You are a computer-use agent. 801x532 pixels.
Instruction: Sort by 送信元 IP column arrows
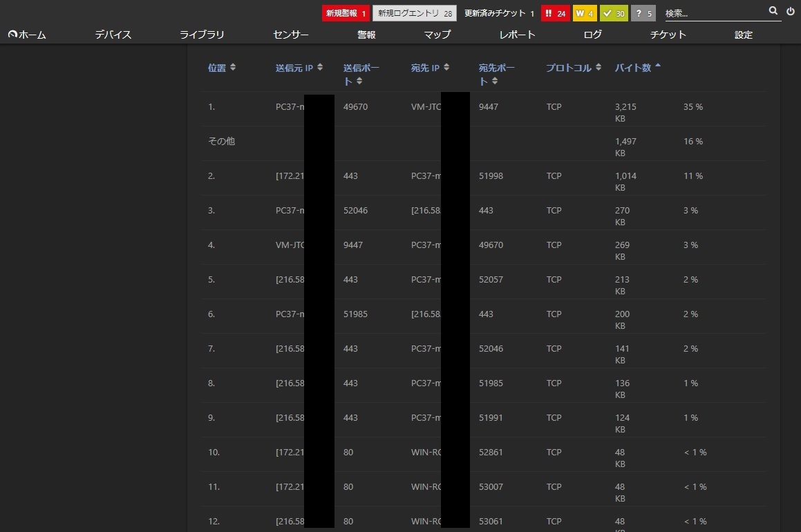(x=320, y=67)
